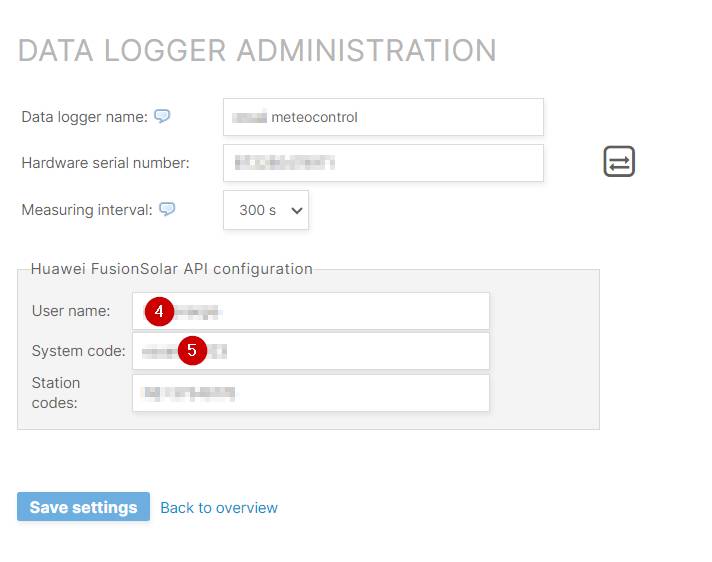712x562 pixels.
Task: Click the User name label
Action: pyautogui.click(x=71, y=311)
